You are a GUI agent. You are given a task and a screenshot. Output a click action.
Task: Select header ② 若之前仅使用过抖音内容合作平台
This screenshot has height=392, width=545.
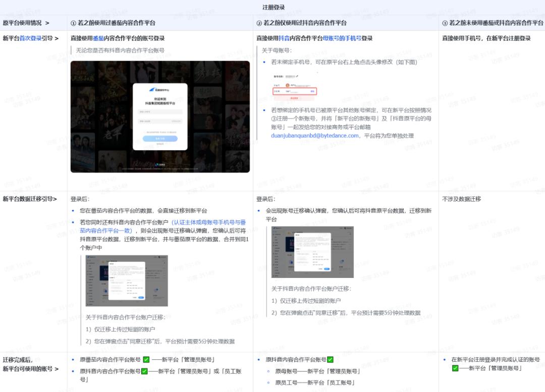tap(302, 23)
